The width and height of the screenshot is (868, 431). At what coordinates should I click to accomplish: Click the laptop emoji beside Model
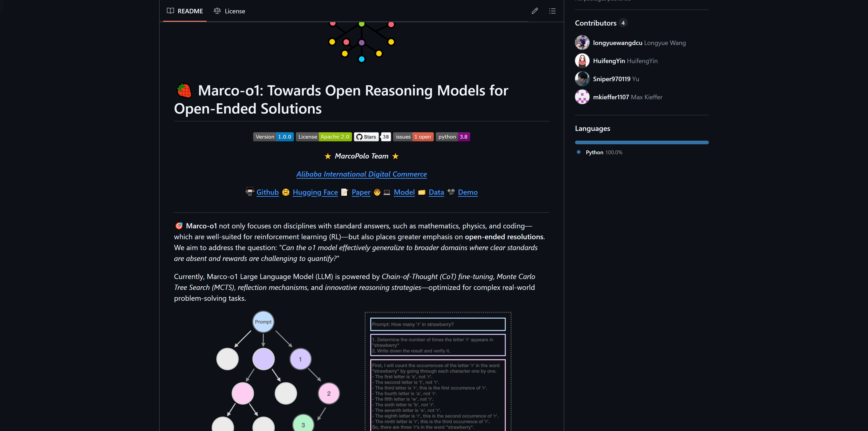click(x=387, y=192)
